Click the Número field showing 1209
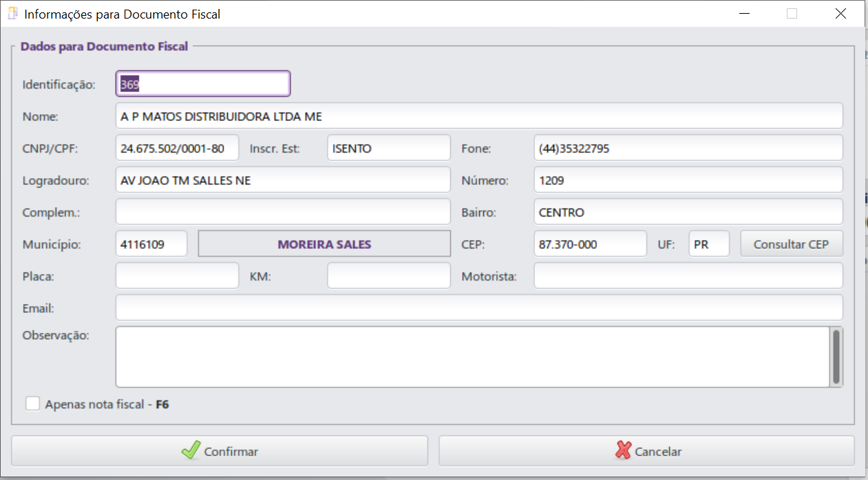The width and height of the screenshot is (868, 480). (688, 180)
